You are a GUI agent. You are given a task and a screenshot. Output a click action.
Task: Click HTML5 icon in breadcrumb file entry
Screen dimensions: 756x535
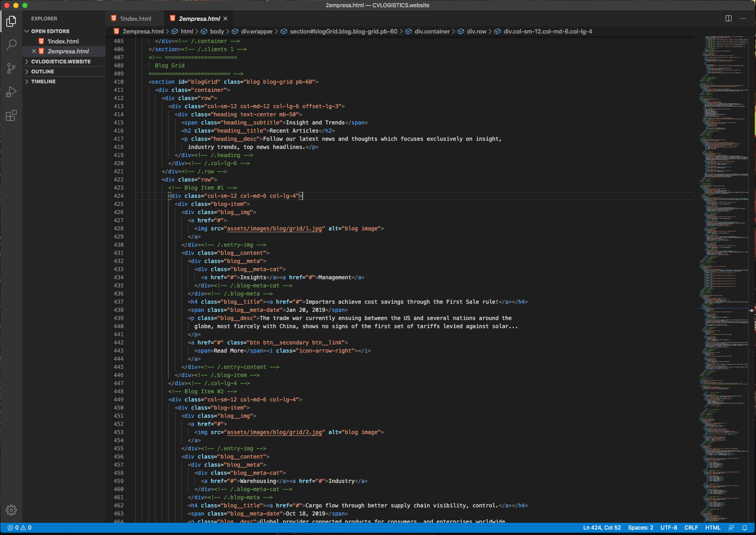pos(116,31)
